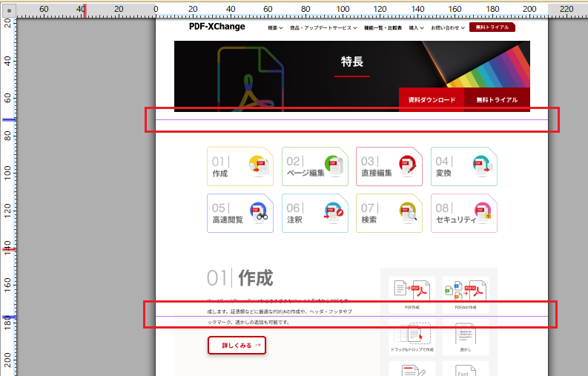
Task: Click the ruler origin button in the corner
Action: click(9, 10)
